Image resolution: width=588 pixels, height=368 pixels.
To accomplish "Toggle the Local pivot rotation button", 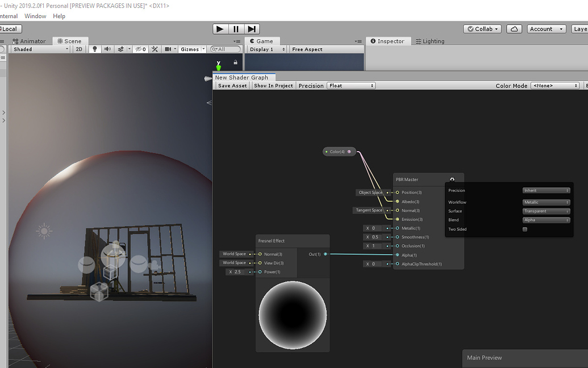I will click(x=10, y=29).
